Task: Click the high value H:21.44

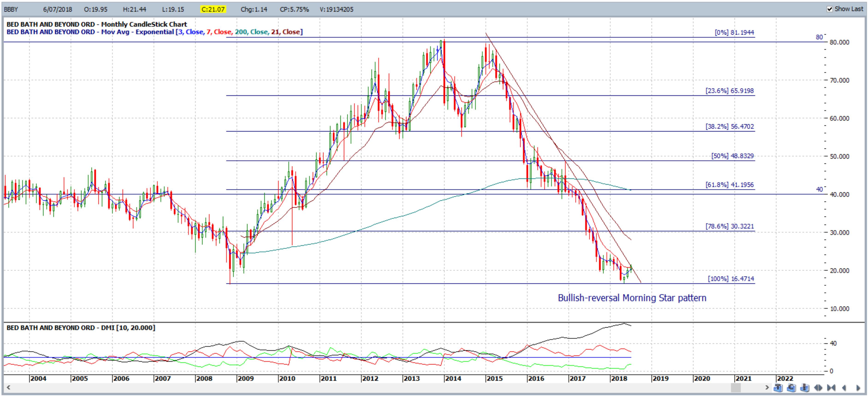Action: point(134,9)
